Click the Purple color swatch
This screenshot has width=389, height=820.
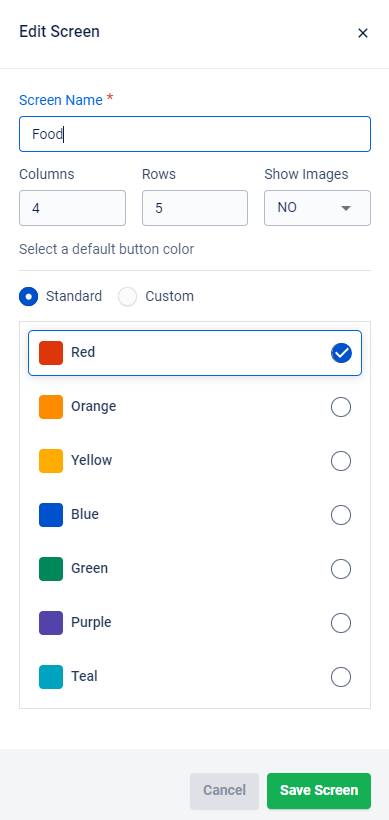coord(51,623)
